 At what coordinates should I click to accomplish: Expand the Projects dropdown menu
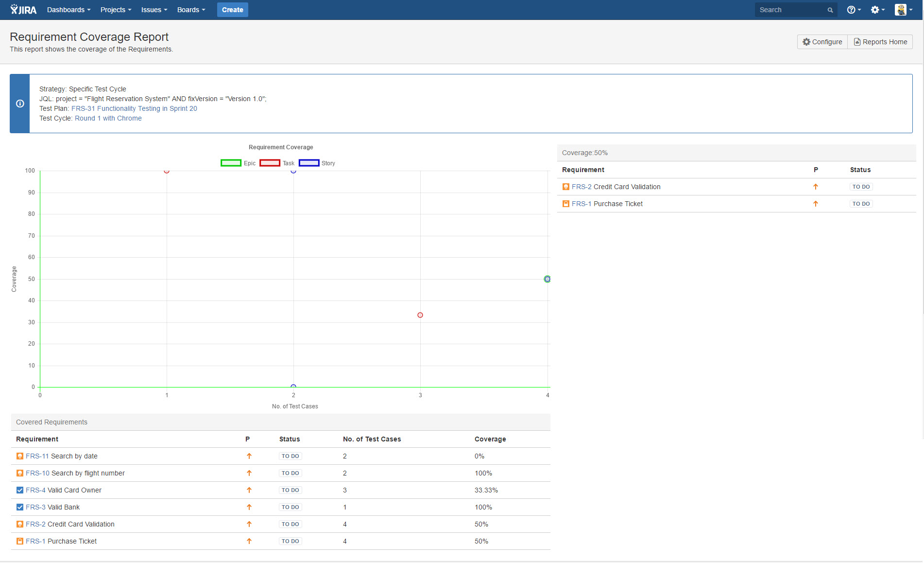pyautogui.click(x=116, y=10)
